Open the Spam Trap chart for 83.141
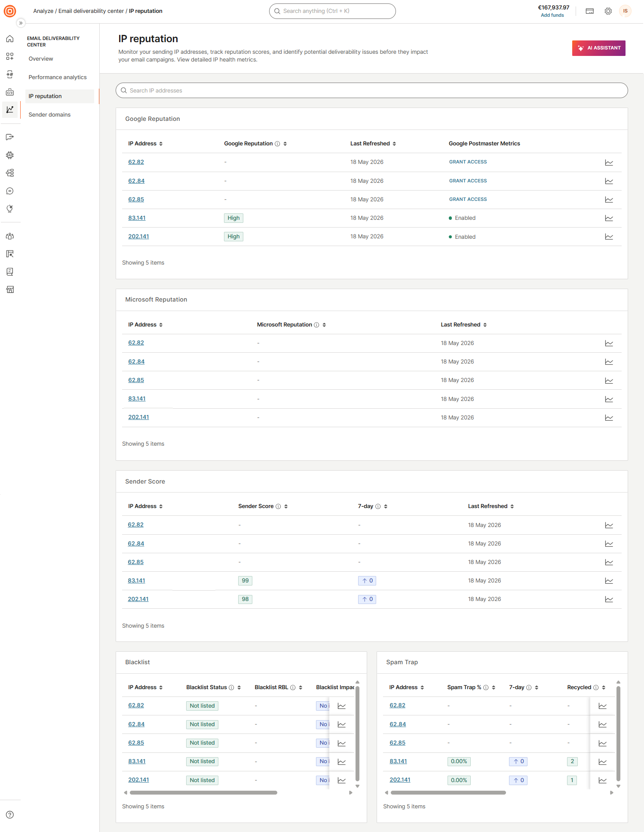 point(603,762)
